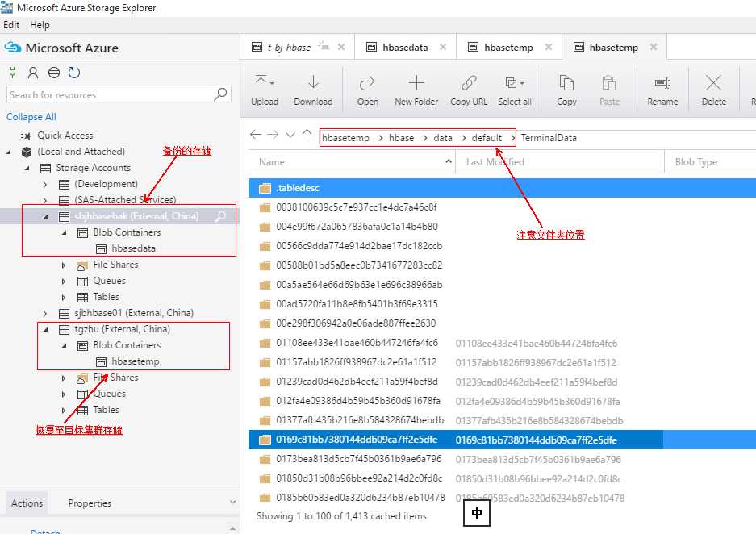
Task: Click hbasetemp in the breadcrumb path
Action: (345, 138)
